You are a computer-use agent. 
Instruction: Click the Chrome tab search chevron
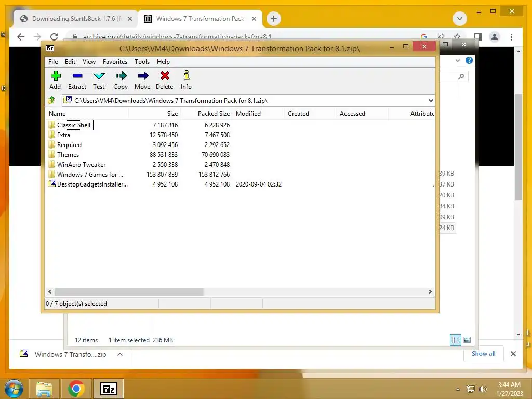(460, 19)
